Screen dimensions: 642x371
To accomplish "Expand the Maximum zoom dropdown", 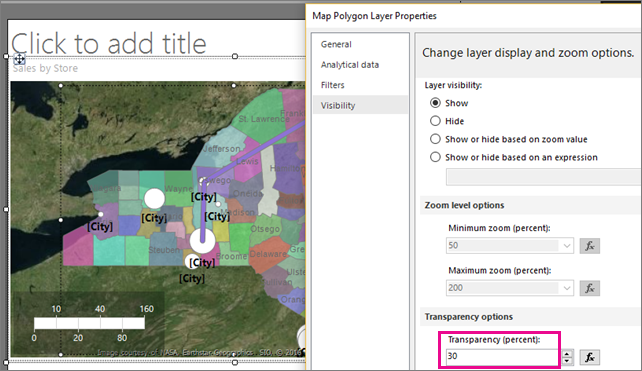I will click(567, 288).
